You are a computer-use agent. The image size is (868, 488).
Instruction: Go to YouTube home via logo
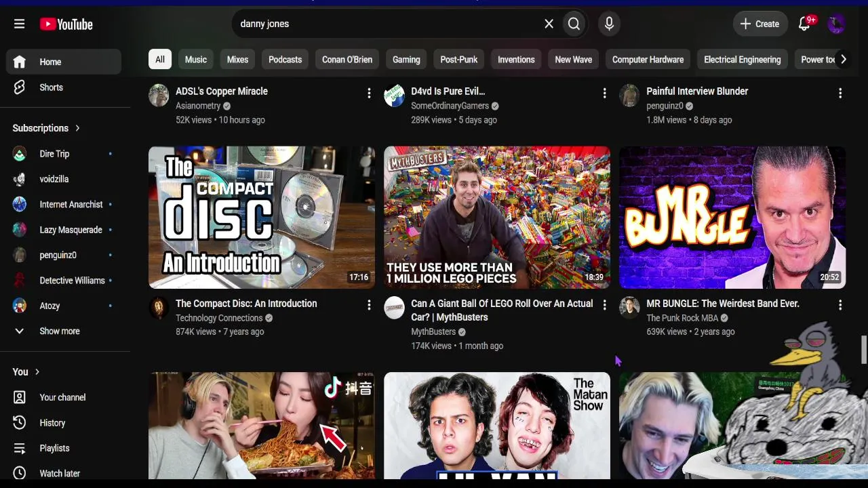(x=66, y=24)
